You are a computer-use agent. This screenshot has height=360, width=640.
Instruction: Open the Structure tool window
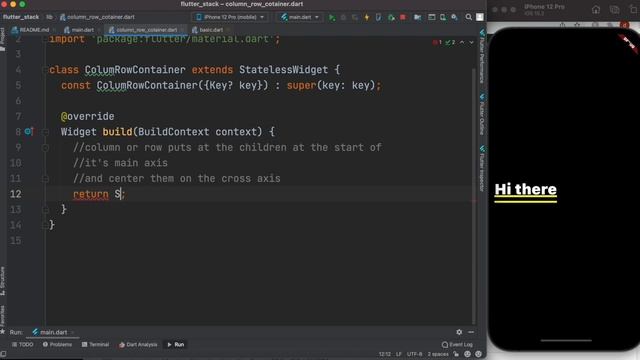[2, 281]
